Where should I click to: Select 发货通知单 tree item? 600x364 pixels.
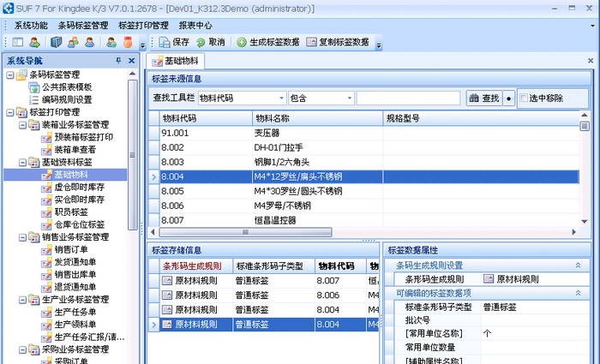[x=75, y=262]
